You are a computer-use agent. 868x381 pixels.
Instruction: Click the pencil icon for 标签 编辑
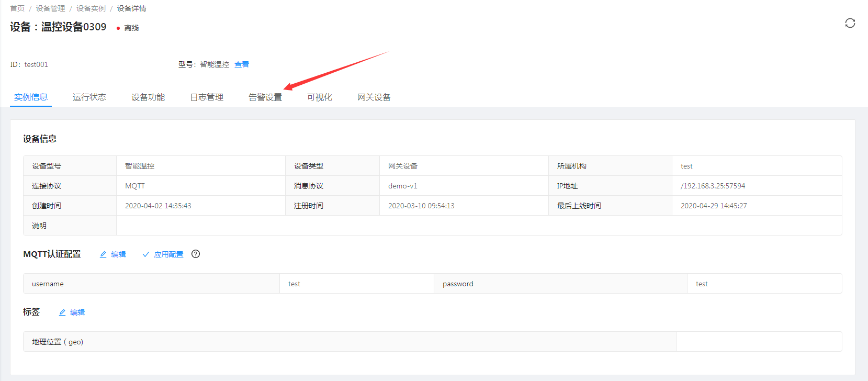(62, 312)
